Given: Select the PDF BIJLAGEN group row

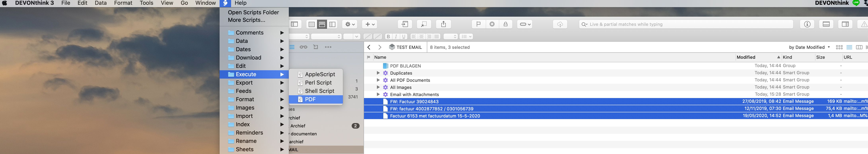Looking at the screenshot, I should point(616,66).
